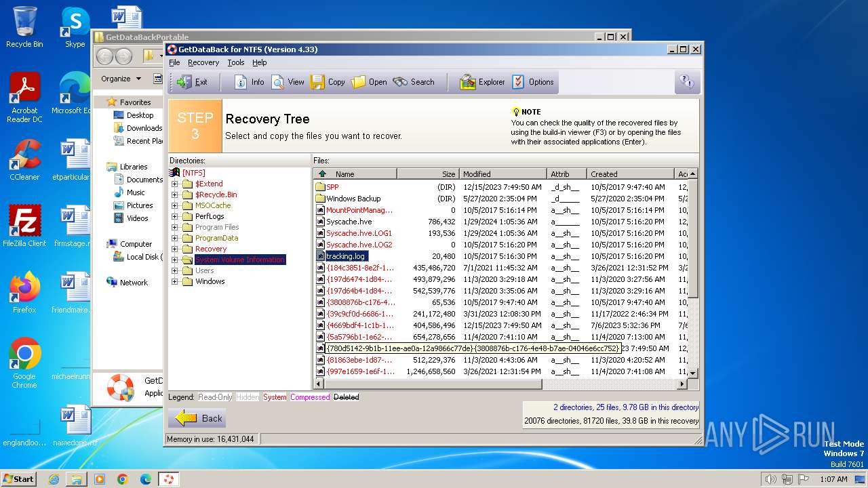Open the Help menu
This screenshot has width=868, height=488.
pos(260,62)
